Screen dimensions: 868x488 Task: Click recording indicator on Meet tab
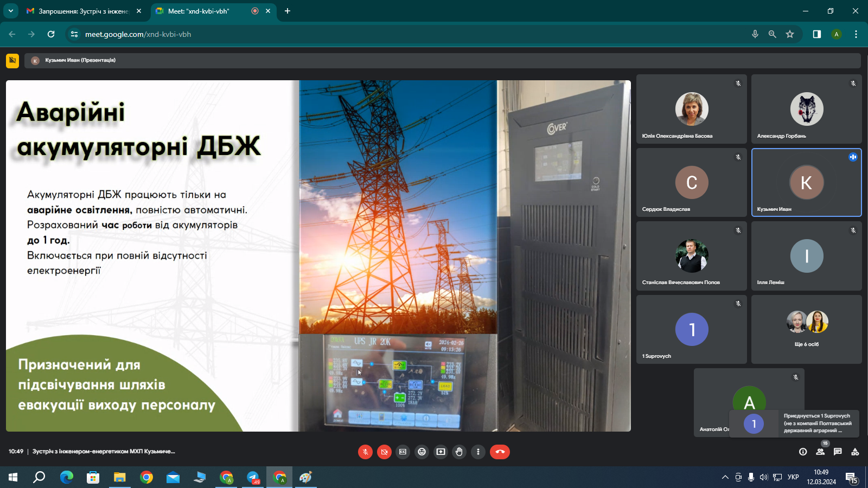click(x=255, y=11)
